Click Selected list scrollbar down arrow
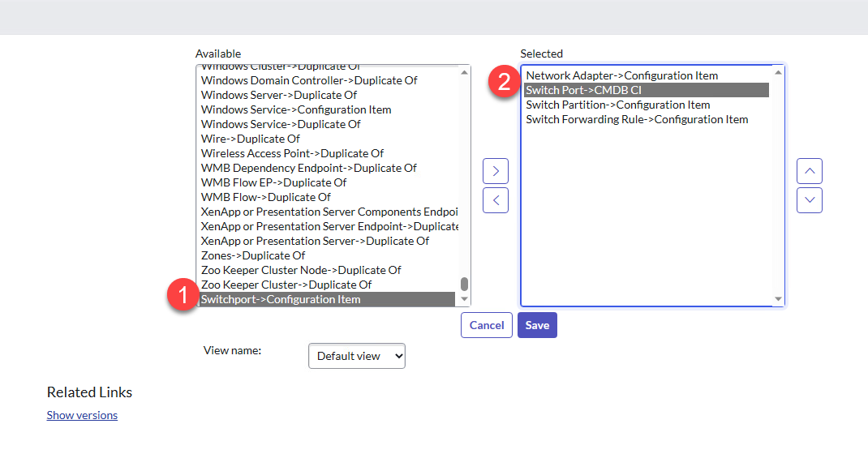868x471 pixels. point(778,299)
